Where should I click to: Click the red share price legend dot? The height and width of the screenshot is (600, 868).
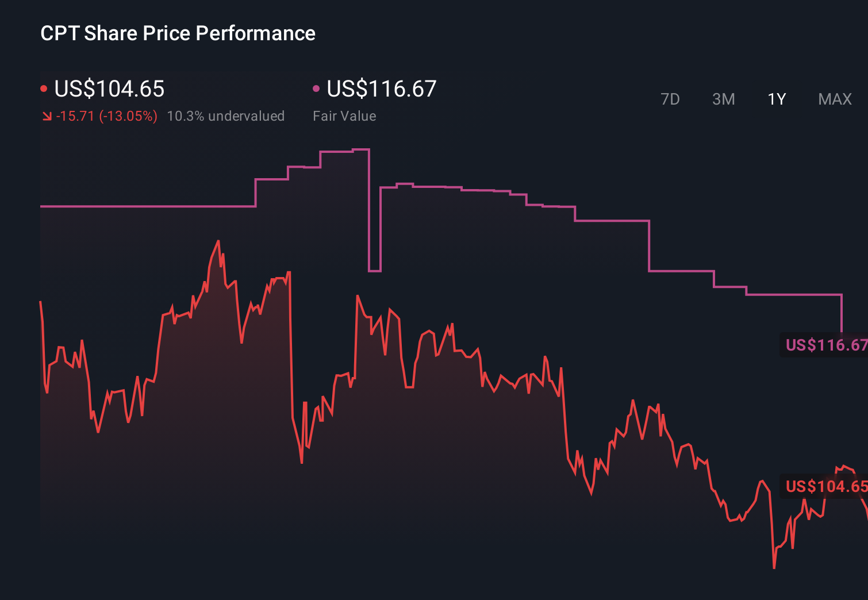44,88
